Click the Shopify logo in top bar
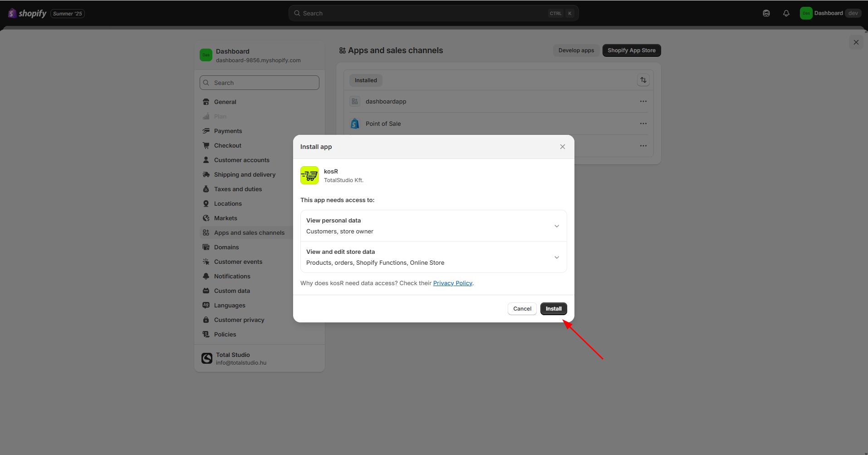Screen dimensions: 868x455 point(27,13)
